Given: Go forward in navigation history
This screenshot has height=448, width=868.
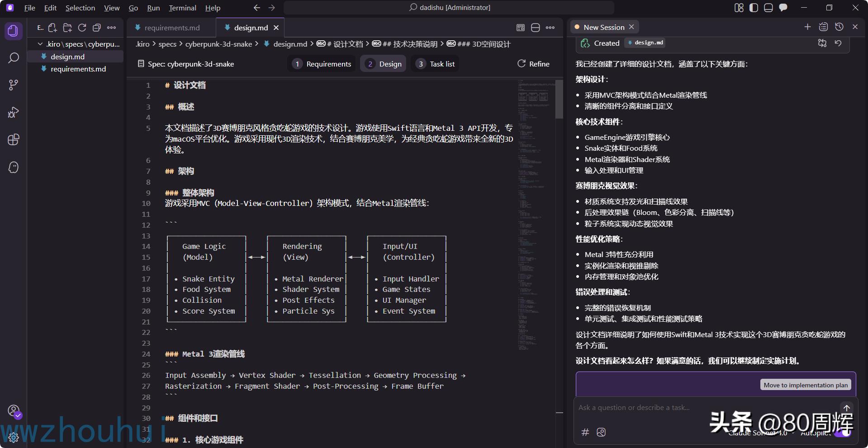Looking at the screenshot, I should click(x=271, y=8).
